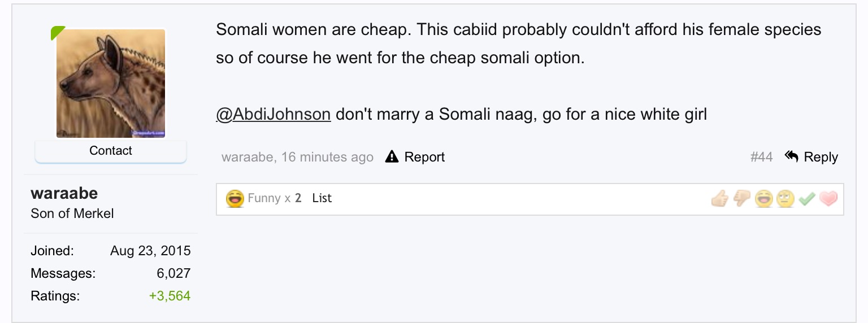
Task: Rate the post with pink heart icon
Action: pyautogui.click(x=828, y=198)
